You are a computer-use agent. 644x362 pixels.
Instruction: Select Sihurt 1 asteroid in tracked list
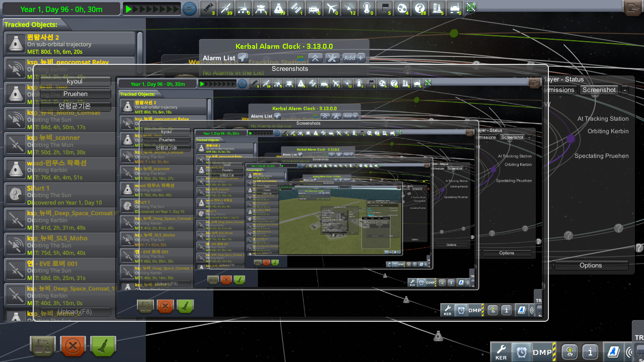pos(70,195)
